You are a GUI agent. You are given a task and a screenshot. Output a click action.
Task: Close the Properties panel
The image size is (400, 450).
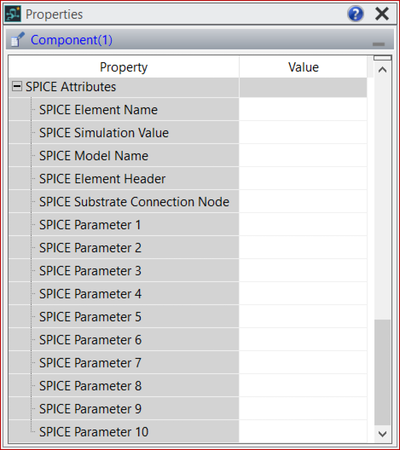382,14
